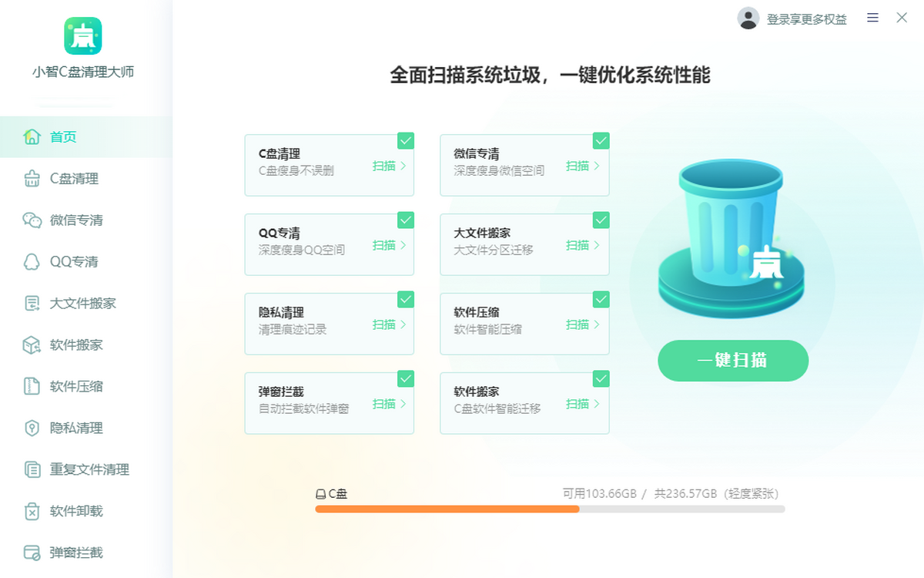This screenshot has height=578, width=924.
Task: Uncheck the 弹窗拦截 card checkbox
Action: tap(406, 379)
